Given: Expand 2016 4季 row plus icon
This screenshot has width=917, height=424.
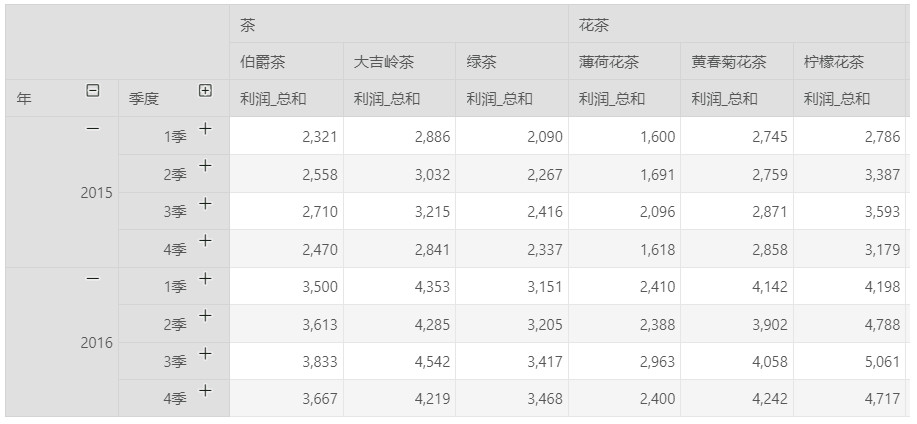Looking at the screenshot, I should click(x=205, y=391).
